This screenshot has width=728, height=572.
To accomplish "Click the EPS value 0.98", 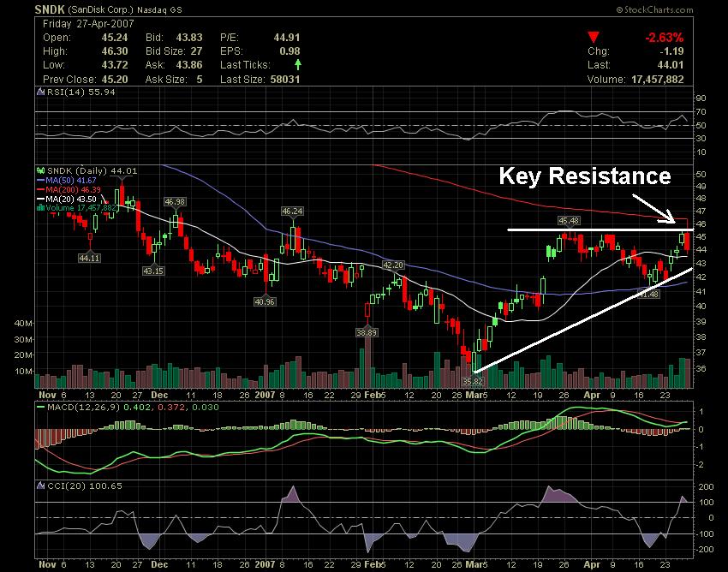I will click(289, 51).
